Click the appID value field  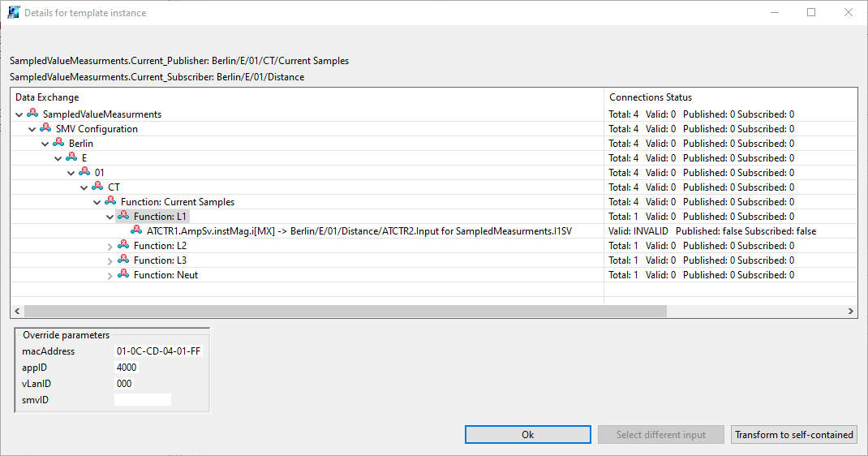pyautogui.click(x=127, y=368)
